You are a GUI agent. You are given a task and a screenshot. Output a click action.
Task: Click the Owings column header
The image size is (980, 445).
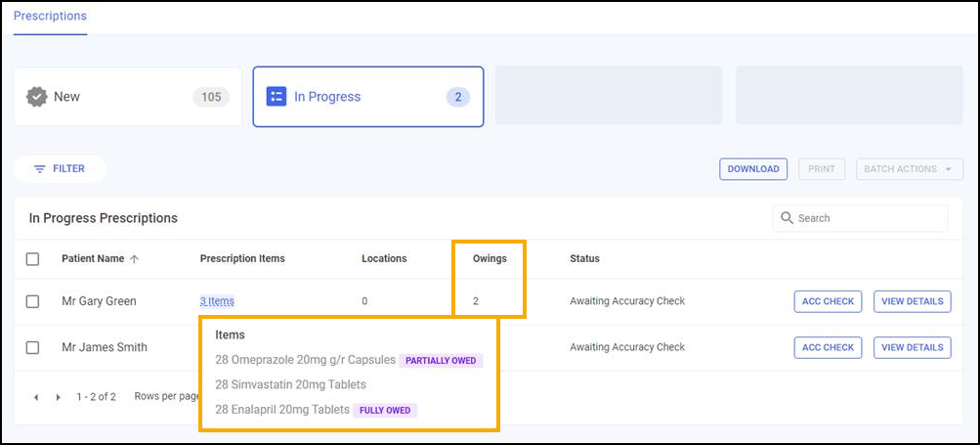[490, 259]
